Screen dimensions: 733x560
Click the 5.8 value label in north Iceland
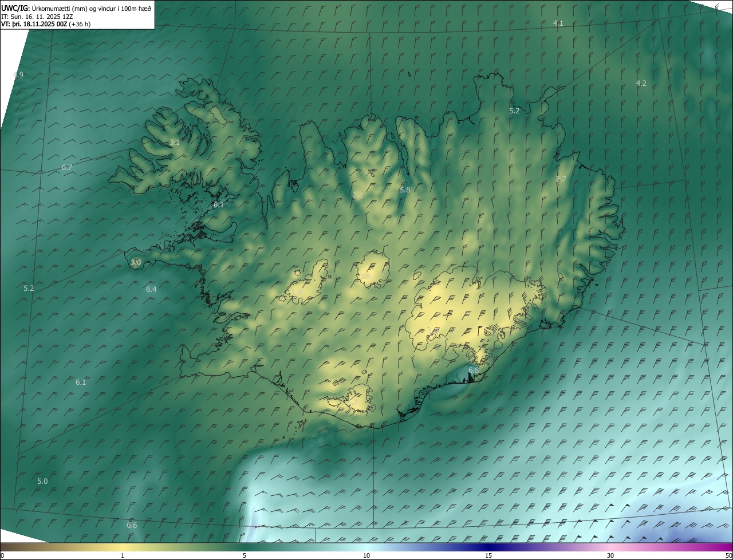(405, 190)
